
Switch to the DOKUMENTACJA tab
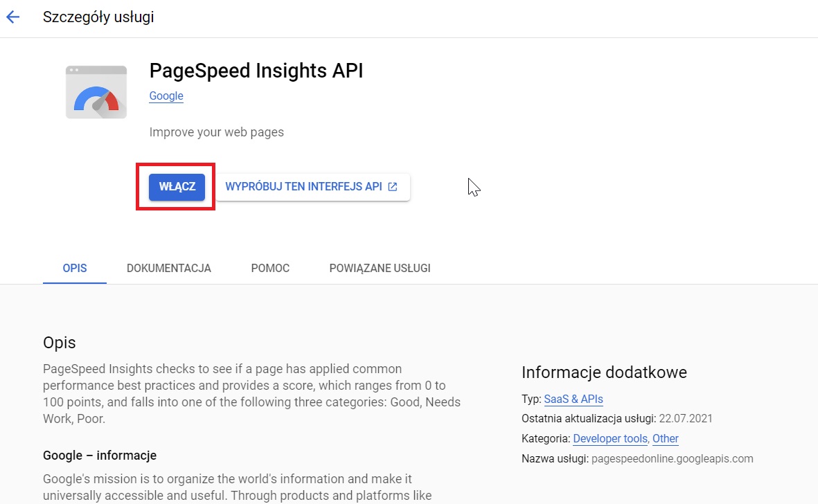tap(168, 268)
